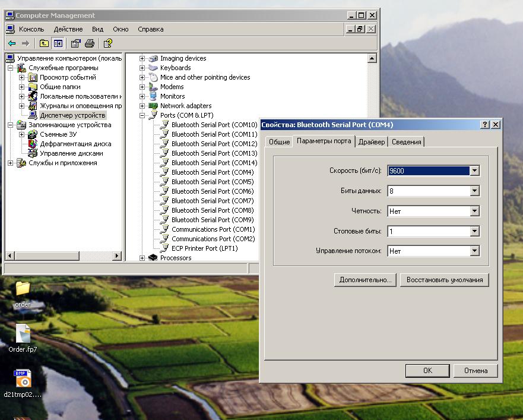Click the Help toolbar icon
The image size is (523, 420).
[x=107, y=43]
